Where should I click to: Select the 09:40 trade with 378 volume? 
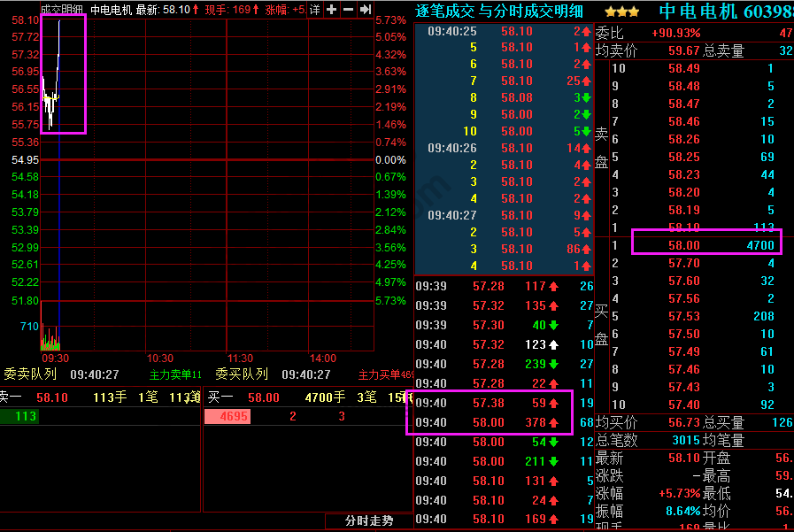(490, 423)
